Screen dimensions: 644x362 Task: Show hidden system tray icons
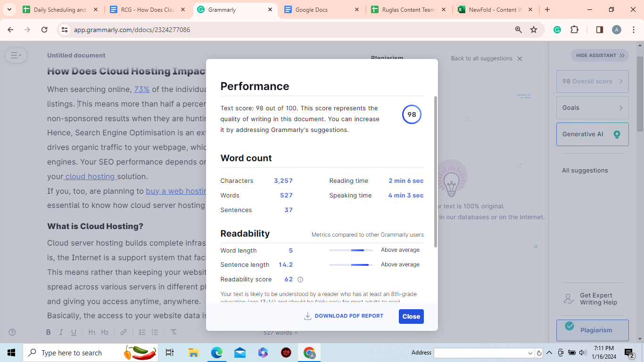(549, 353)
